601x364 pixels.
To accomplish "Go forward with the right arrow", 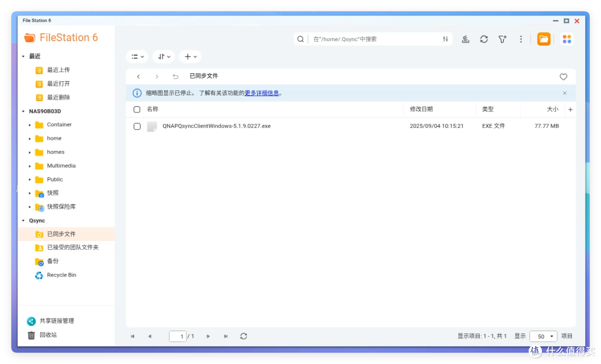I will click(157, 77).
